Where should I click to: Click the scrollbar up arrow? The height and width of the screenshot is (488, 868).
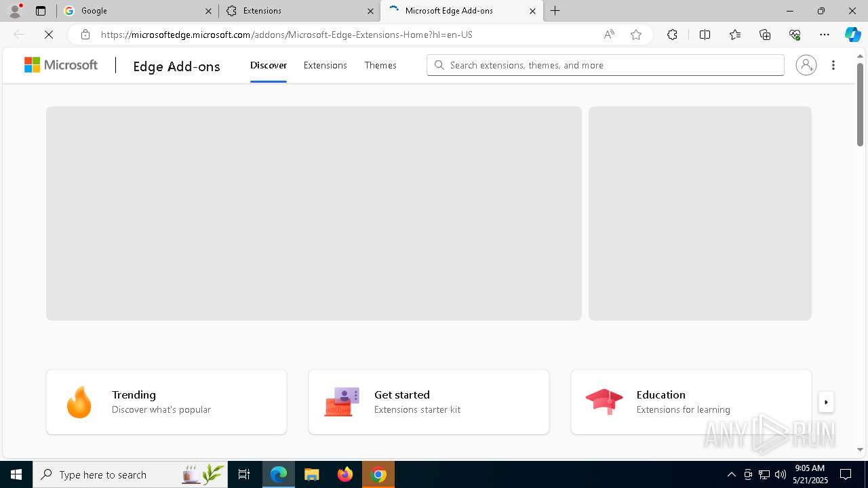point(860,56)
